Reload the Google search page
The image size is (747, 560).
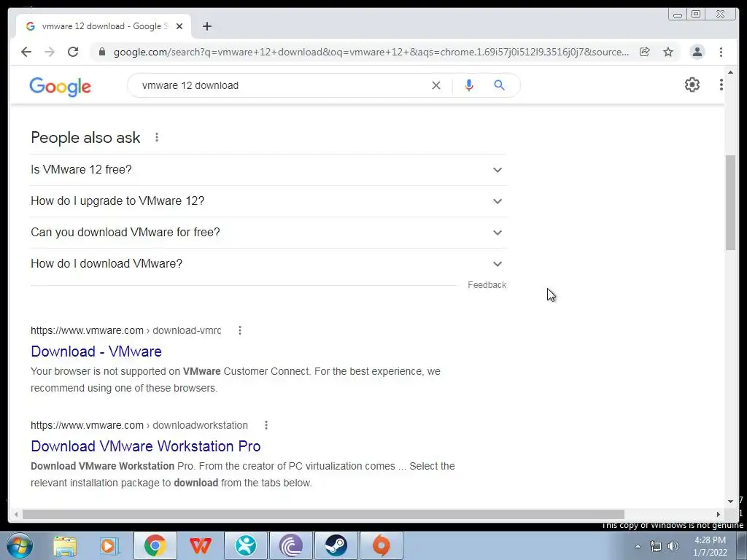(x=73, y=52)
